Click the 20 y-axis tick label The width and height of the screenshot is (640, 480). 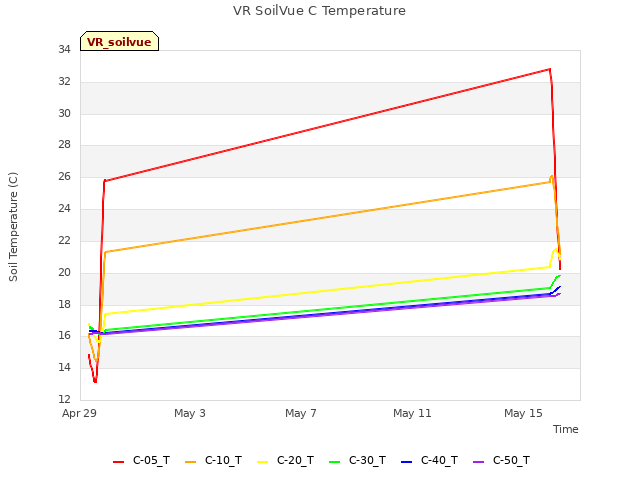pyautogui.click(x=64, y=272)
